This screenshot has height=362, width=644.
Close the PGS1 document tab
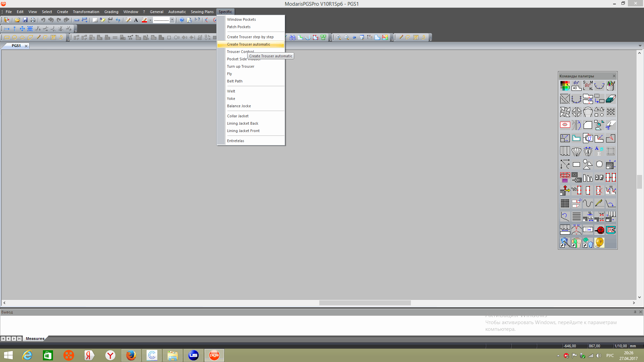coord(26,46)
